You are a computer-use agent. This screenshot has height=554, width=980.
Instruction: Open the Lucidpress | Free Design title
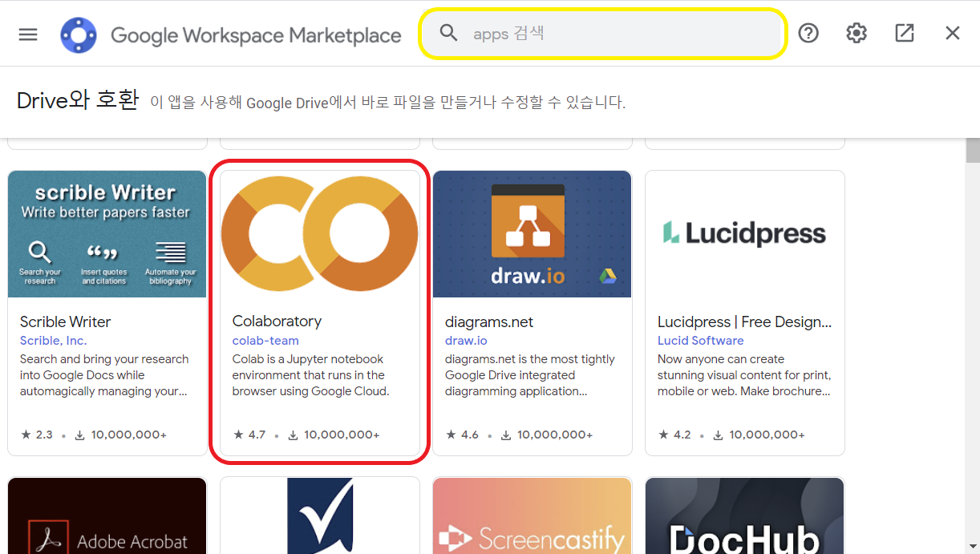pos(745,321)
